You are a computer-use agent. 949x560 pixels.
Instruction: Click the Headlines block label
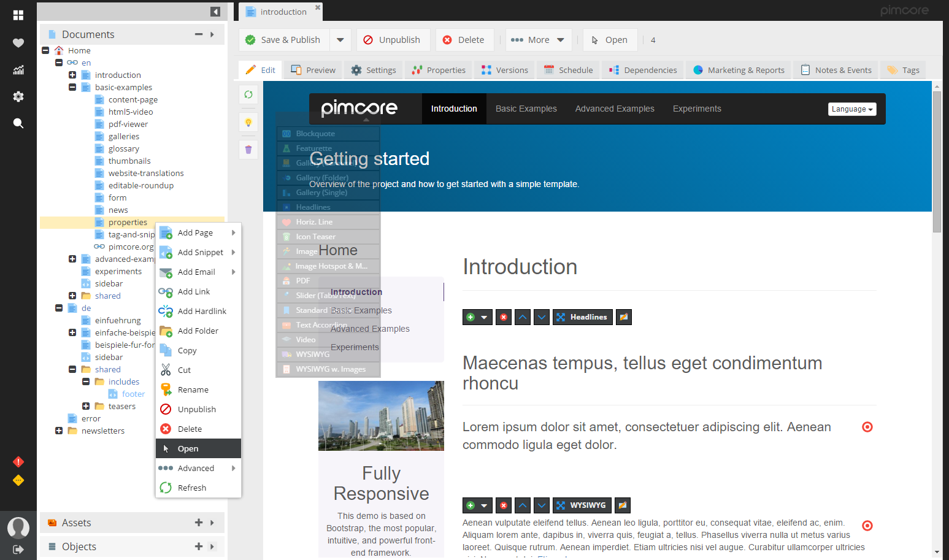582,317
